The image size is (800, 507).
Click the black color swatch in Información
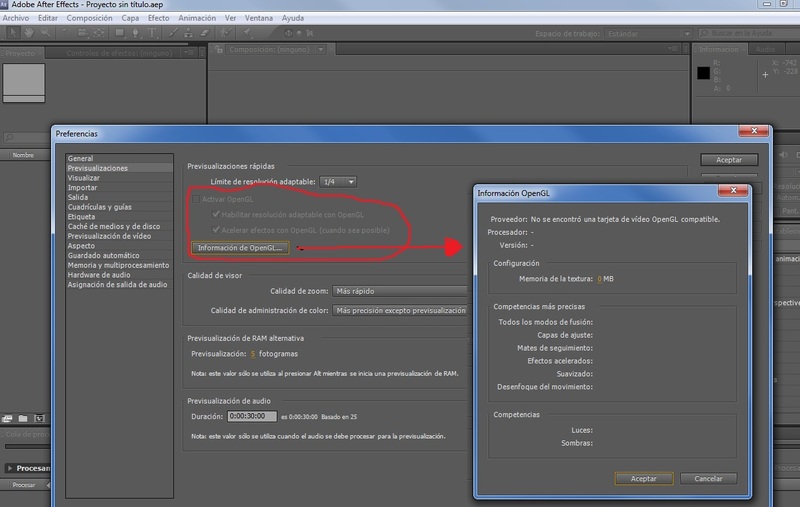[704, 73]
